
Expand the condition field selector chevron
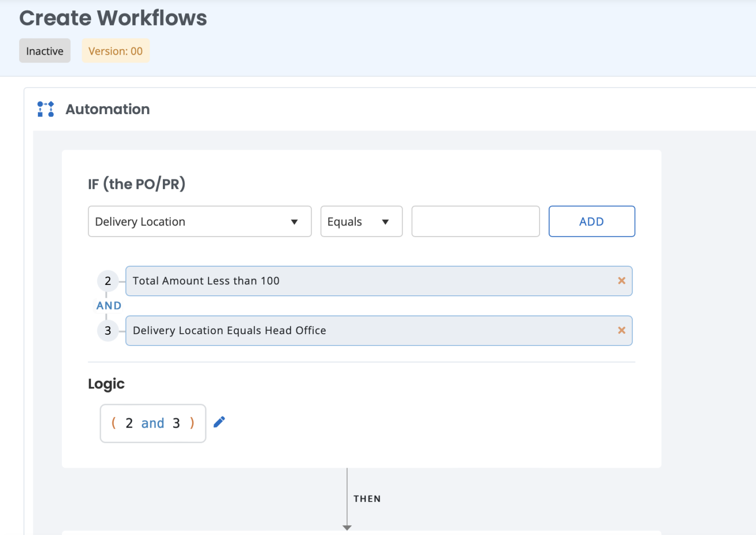pyautogui.click(x=295, y=221)
